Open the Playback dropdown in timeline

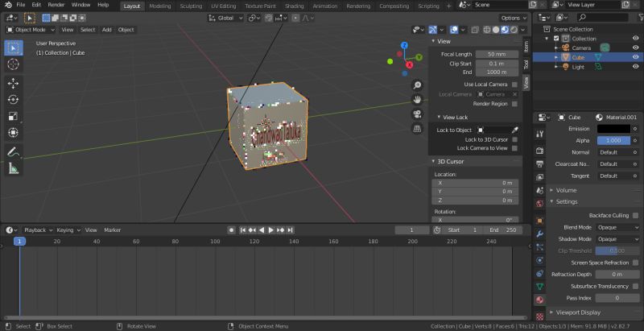[38, 230]
